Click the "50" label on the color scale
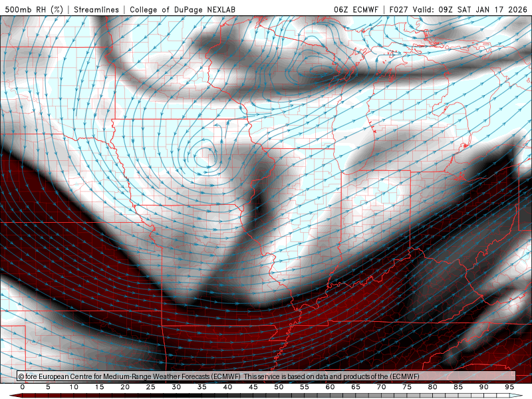 coord(279,387)
